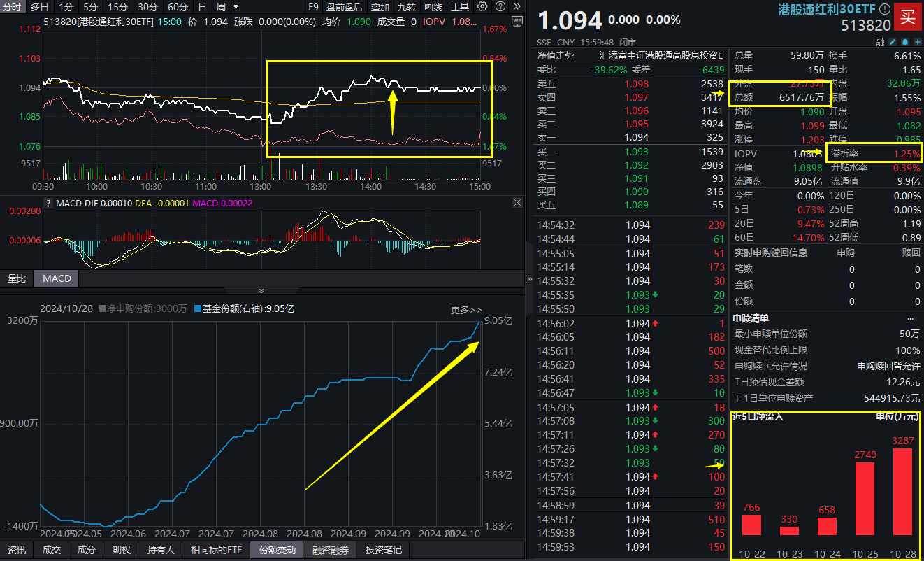Open chart settings gear icon
The height and width of the screenshot is (561, 924).
[482, 7]
